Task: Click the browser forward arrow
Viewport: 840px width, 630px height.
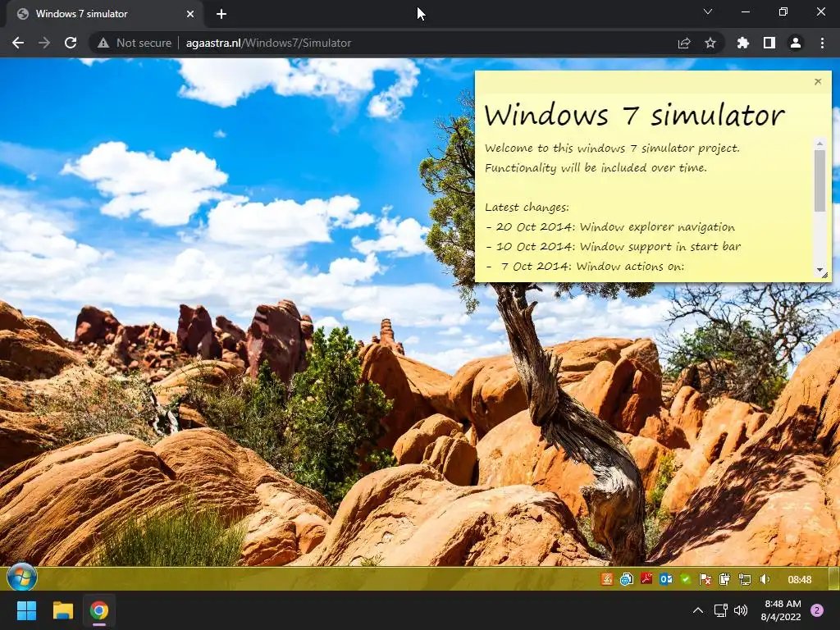Action: pos(44,43)
